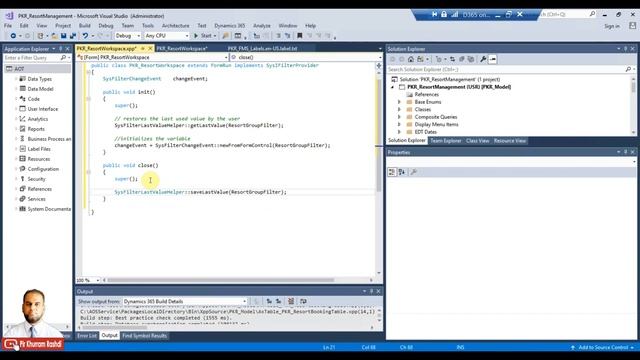Viewport: 640px width, 360px height.
Task: Click Save icon in main toolbar
Action: pos(64,36)
